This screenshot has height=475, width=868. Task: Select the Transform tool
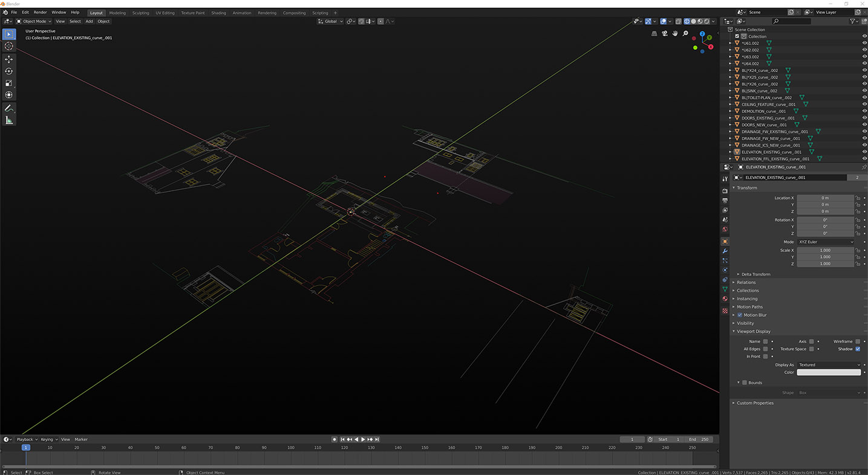click(9, 95)
